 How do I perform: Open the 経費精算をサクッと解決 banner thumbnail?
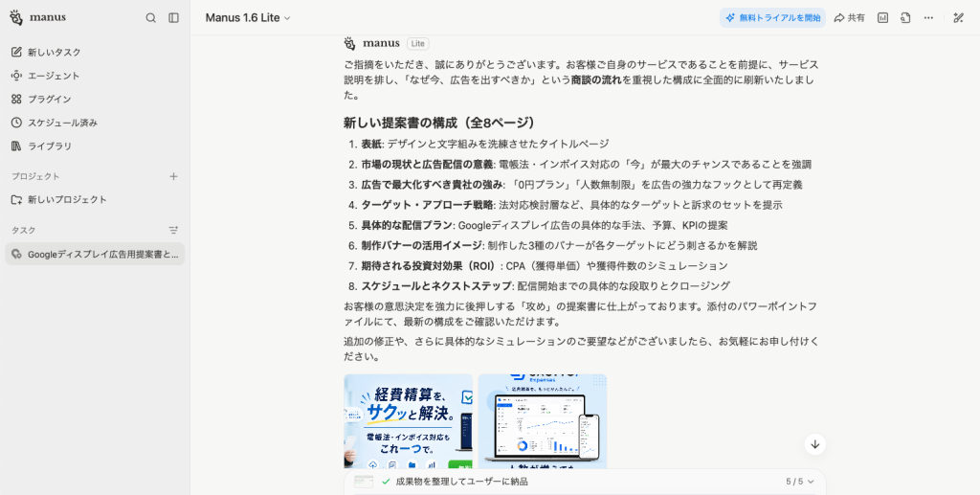point(408,421)
